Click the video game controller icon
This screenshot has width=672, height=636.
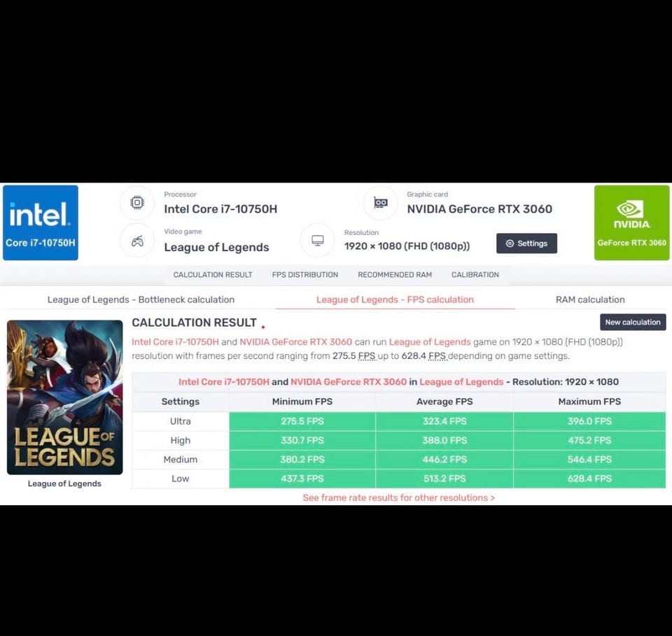137,241
